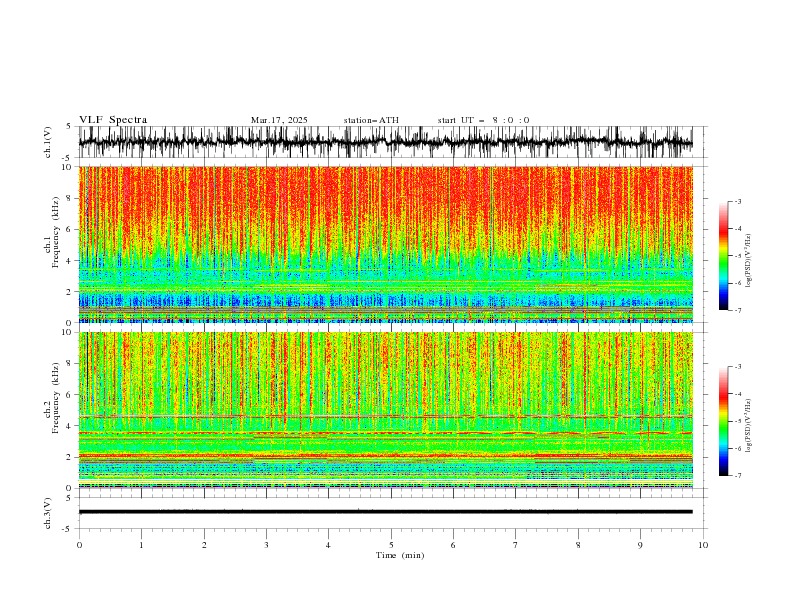792x612 pixels.
Task: Click the "5" tick on the ch.1(V) axis
Action: [x=69, y=126]
